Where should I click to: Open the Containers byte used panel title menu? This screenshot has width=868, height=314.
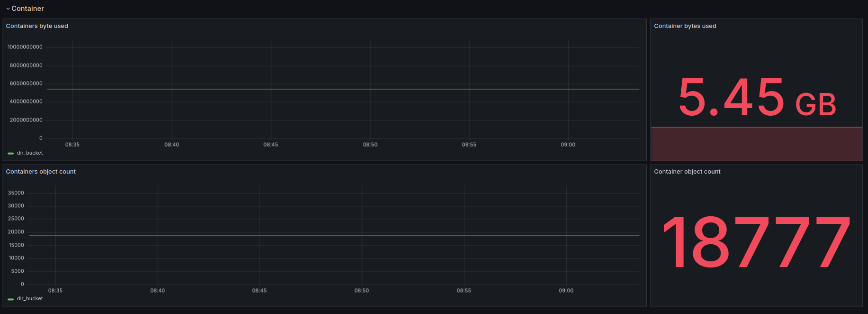click(x=37, y=26)
